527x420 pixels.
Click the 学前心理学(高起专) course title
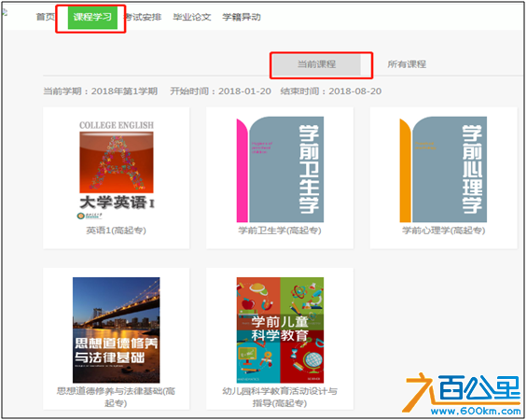pyautogui.click(x=443, y=231)
